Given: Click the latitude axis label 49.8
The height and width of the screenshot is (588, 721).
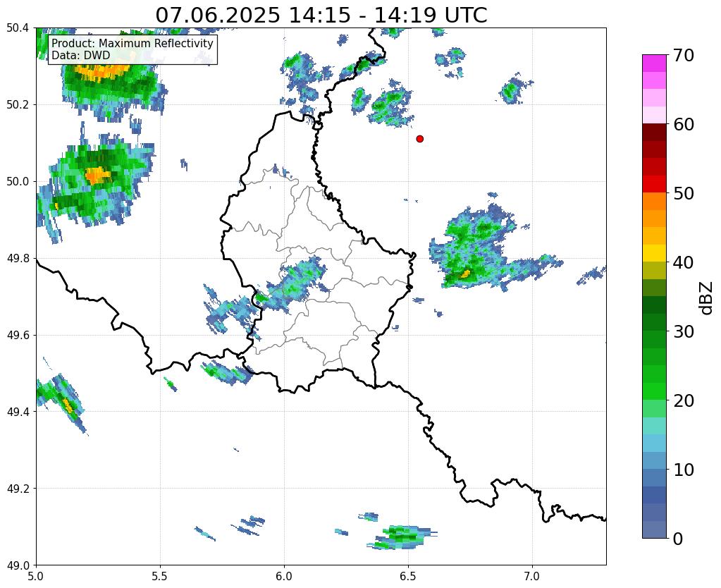Looking at the screenshot, I should 18,258.
